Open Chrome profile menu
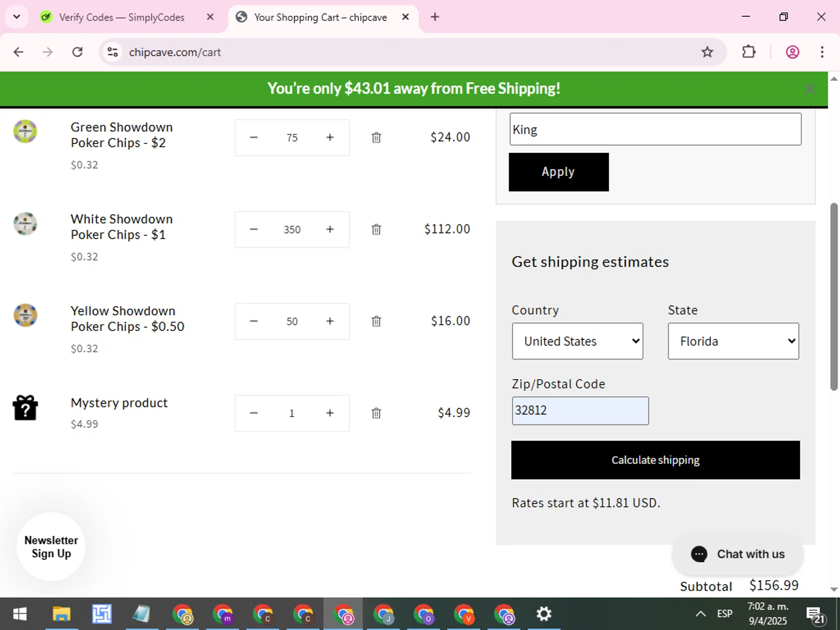840x630 pixels. coord(792,52)
